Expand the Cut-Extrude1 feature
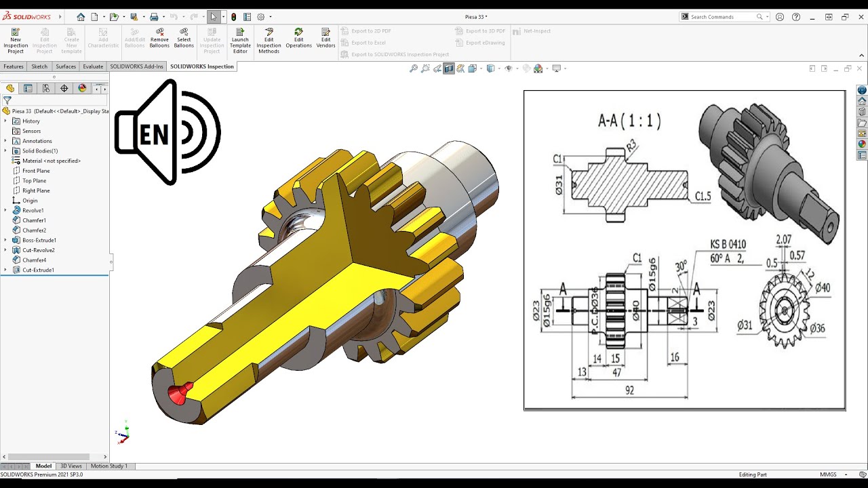The image size is (868, 488). (x=5, y=270)
